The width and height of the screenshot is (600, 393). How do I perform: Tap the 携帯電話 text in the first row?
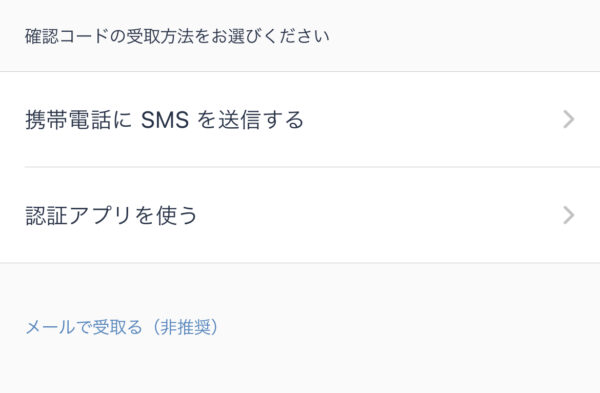pyautogui.click(x=68, y=120)
